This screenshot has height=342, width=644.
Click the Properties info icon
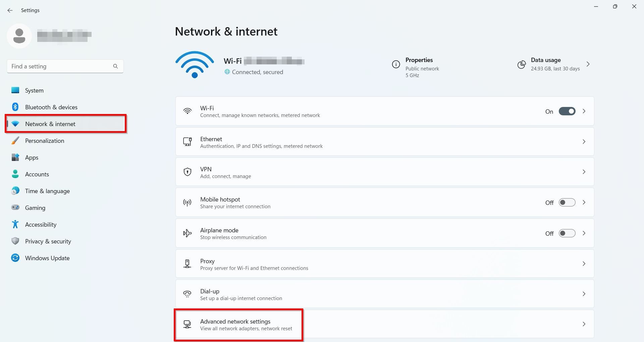tap(396, 64)
